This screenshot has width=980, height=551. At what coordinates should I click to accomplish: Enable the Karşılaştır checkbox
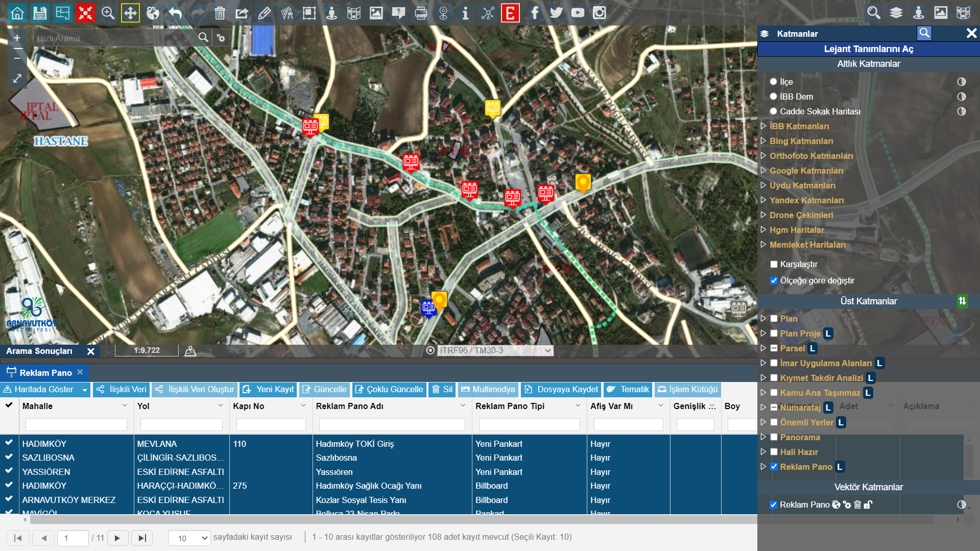[774, 264]
